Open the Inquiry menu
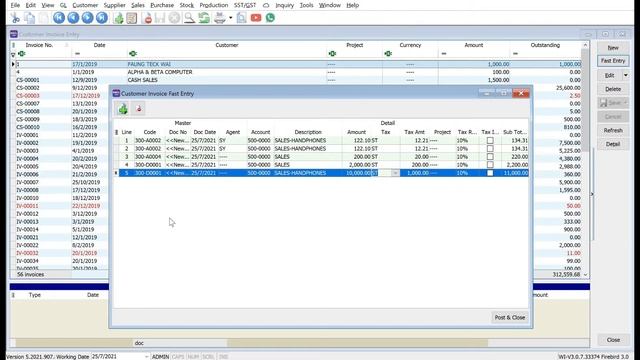Viewport: 640px width, 360px height. 284,5
